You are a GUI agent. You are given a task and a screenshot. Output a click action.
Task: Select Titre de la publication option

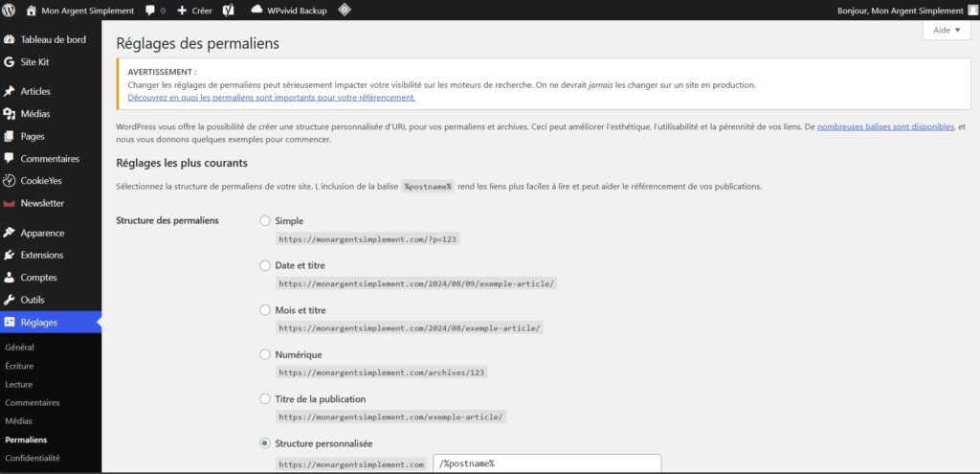[x=265, y=399]
